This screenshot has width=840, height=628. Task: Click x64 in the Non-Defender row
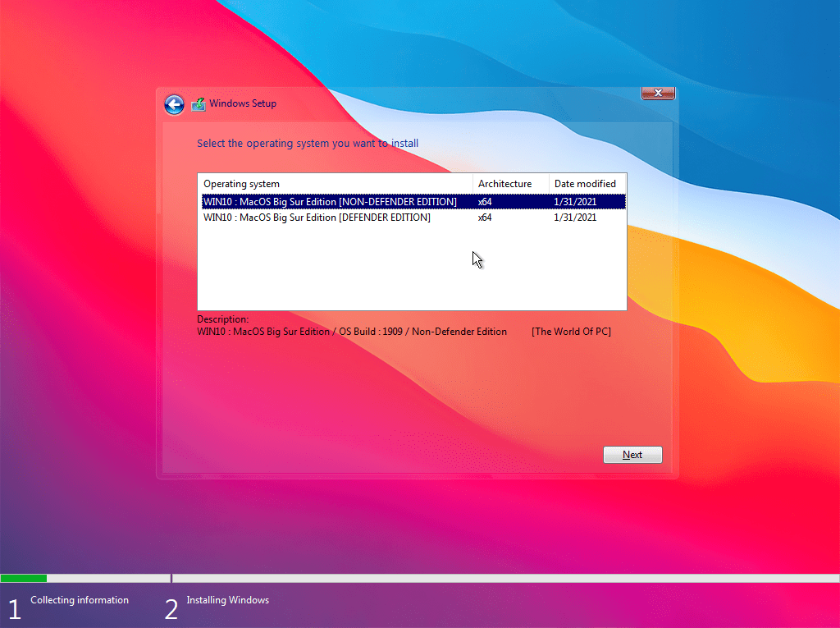coord(485,202)
